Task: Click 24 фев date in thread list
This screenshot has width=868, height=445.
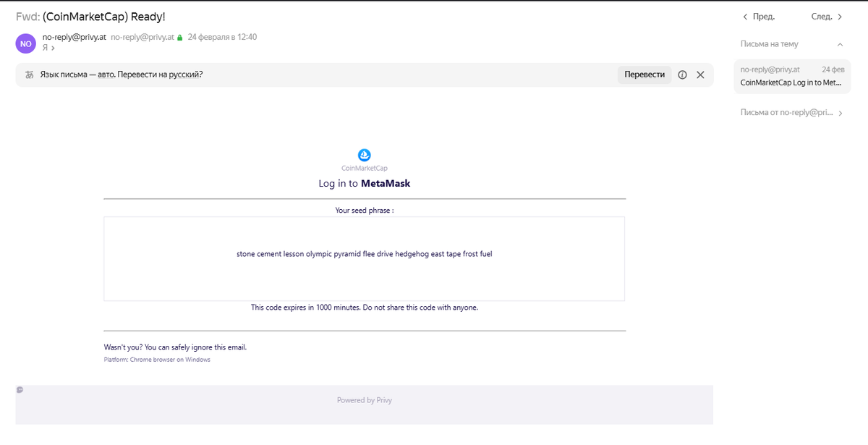Action: [x=833, y=69]
